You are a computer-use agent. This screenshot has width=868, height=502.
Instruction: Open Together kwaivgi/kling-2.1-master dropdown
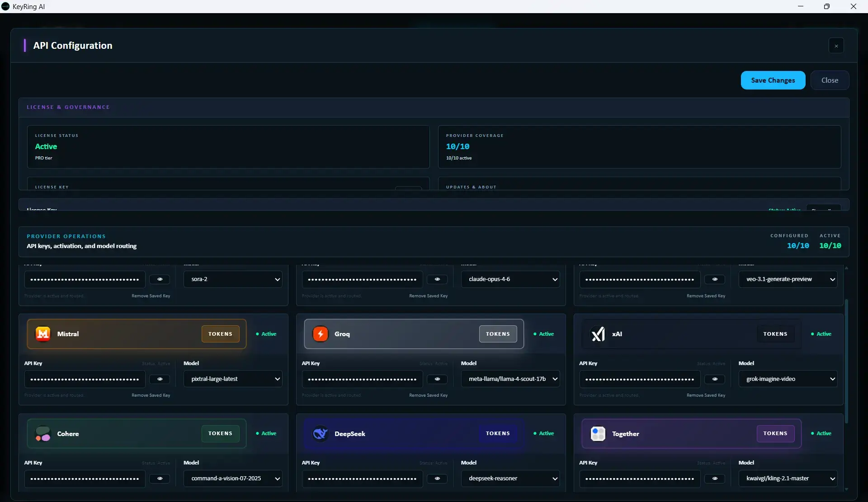788,479
